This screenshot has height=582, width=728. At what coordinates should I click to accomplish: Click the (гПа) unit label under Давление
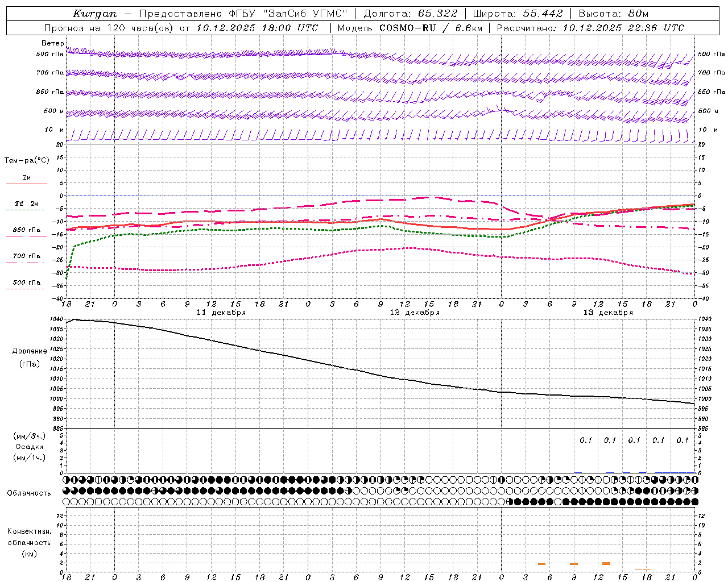30,364
